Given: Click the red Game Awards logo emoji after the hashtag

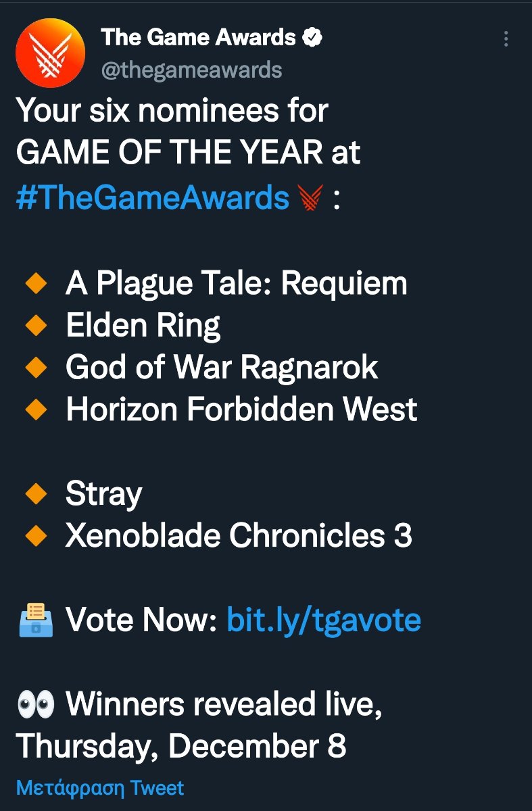Looking at the screenshot, I should coord(311,199).
